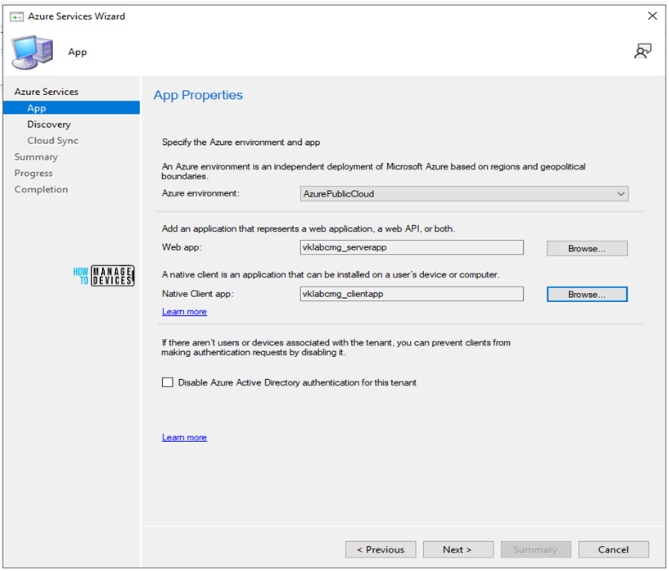Image resolution: width=669 pixels, height=571 pixels.
Task: Select the Progress step in sidebar
Action: pyautogui.click(x=34, y=173)
